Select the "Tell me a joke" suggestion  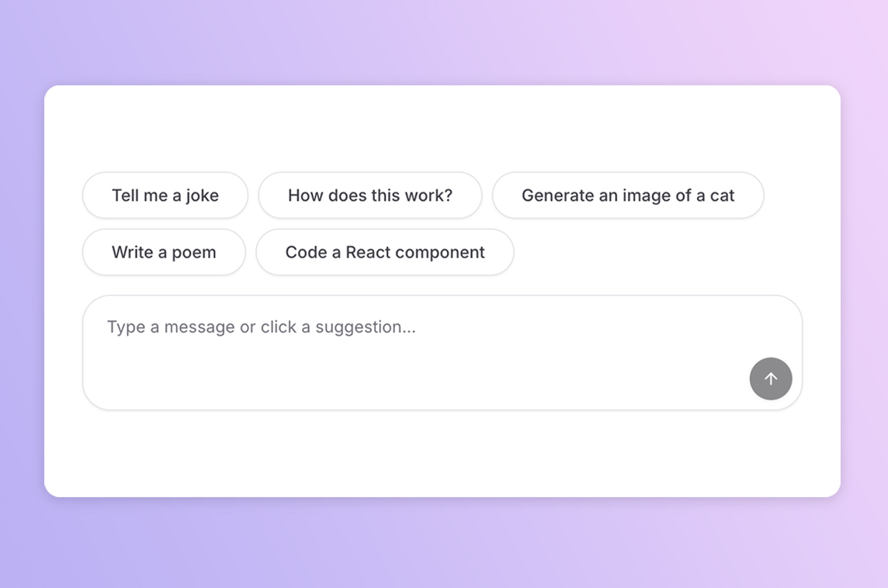165,195
